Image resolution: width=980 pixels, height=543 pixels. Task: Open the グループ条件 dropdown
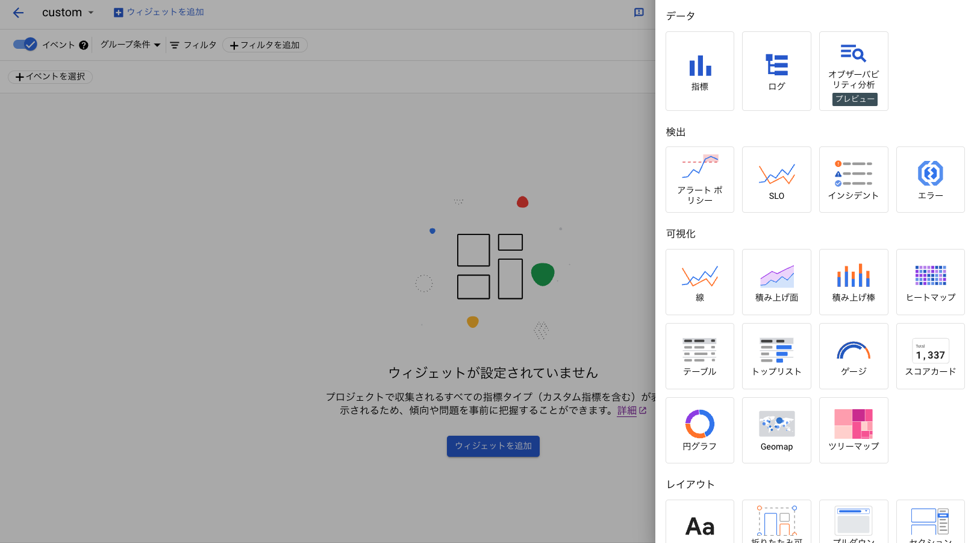point(130,44)
